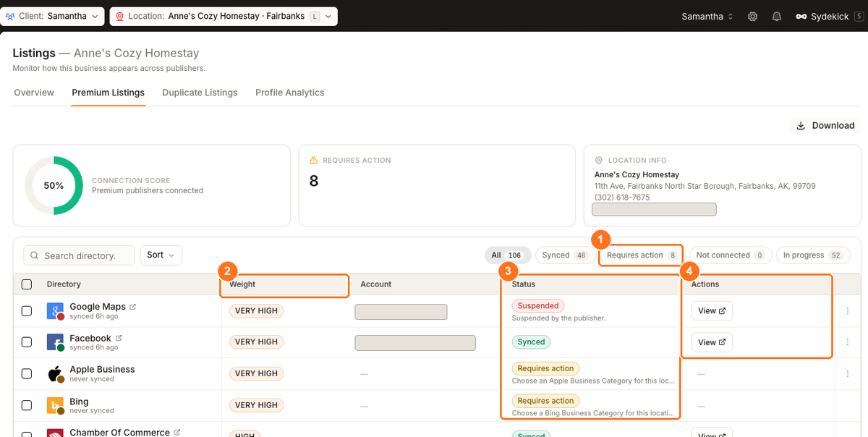
Task: Click the Chamber Of Commerce logo icon
Action: coord(55,433)
